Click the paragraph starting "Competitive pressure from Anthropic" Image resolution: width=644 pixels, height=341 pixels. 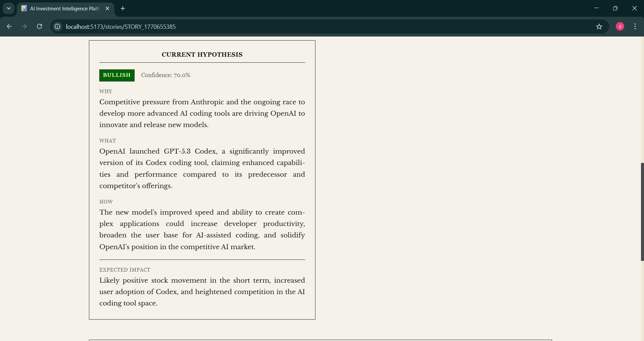click(202, 113)
